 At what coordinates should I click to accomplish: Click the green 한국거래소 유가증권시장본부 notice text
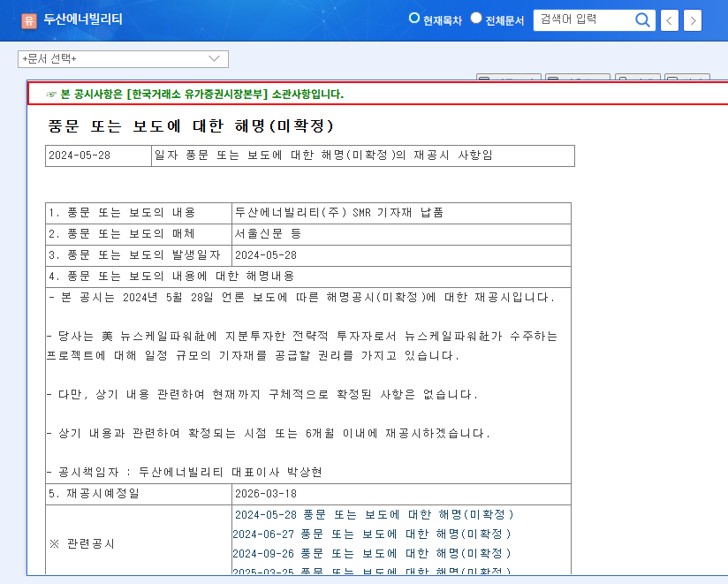click(202, 95)
